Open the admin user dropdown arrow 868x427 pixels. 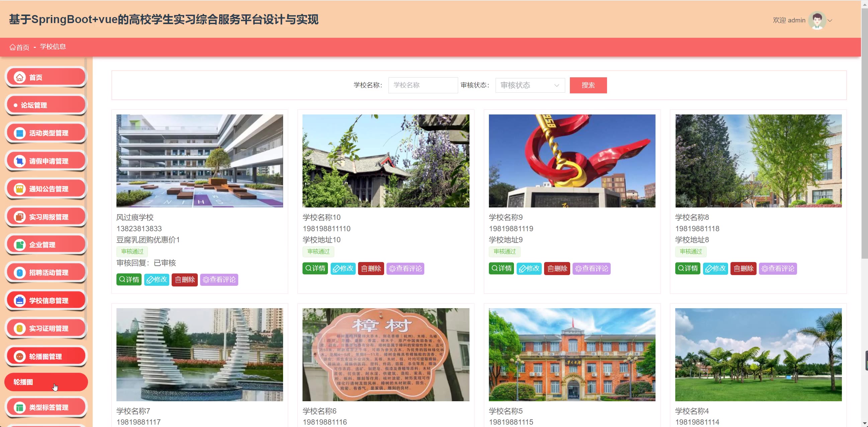coord(830,20)
